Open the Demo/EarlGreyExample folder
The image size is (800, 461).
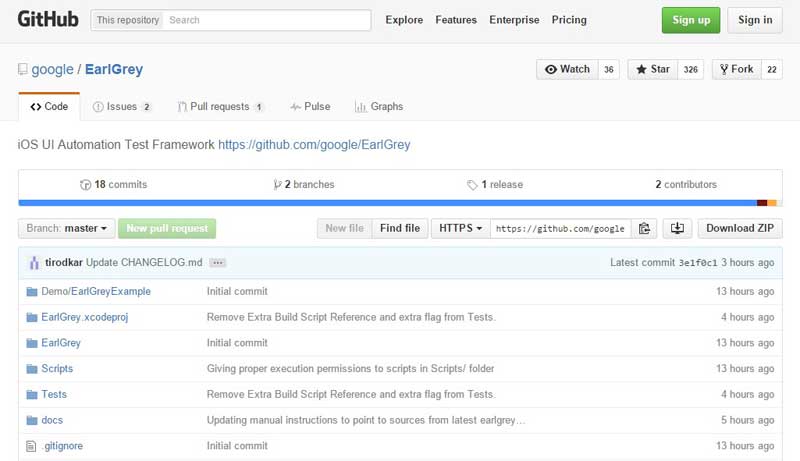(96, 292)
